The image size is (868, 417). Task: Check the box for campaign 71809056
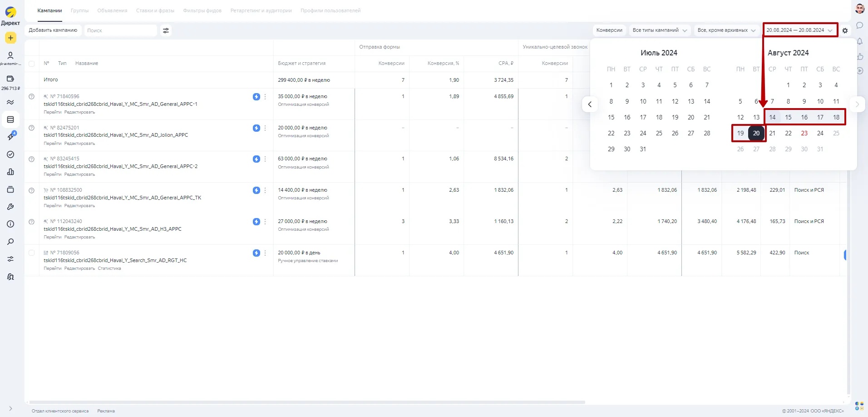[32, 253]
